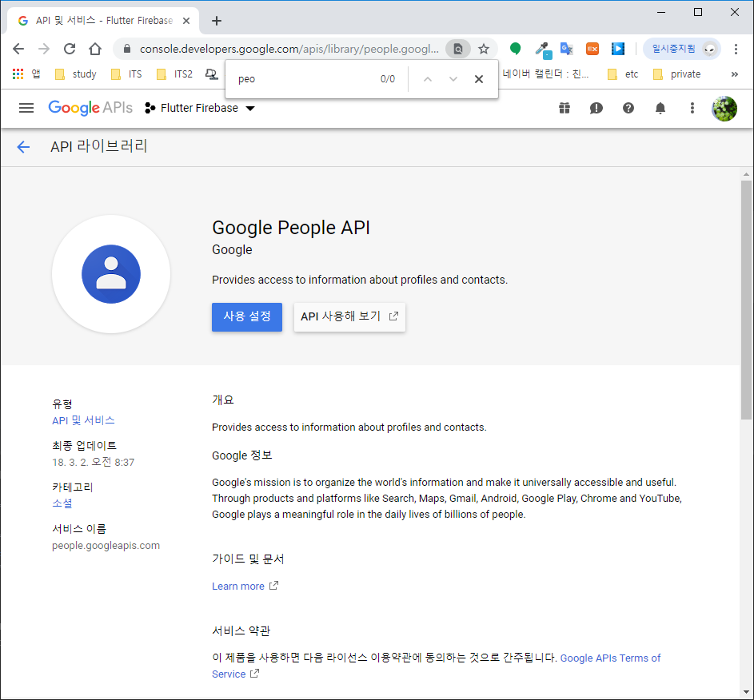Open the 소셜 category link
The image size is (754, 700).
[x=62, y=503]
